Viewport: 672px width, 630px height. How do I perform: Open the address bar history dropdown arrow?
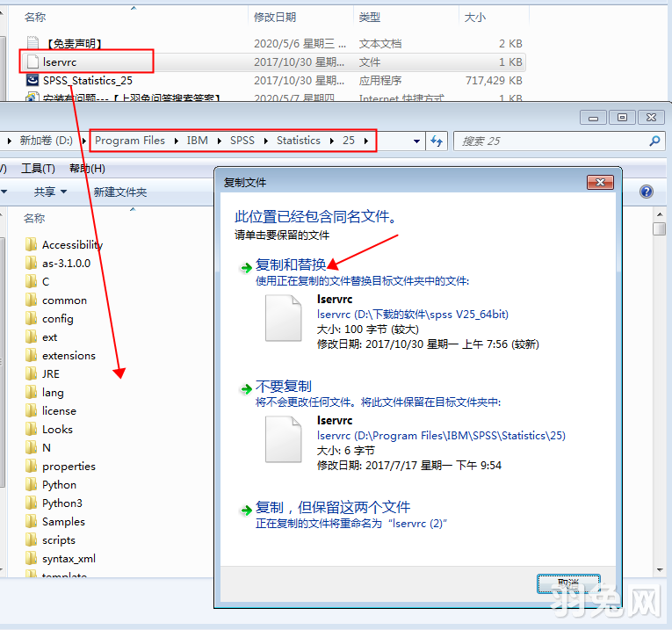tap(416, 141)
